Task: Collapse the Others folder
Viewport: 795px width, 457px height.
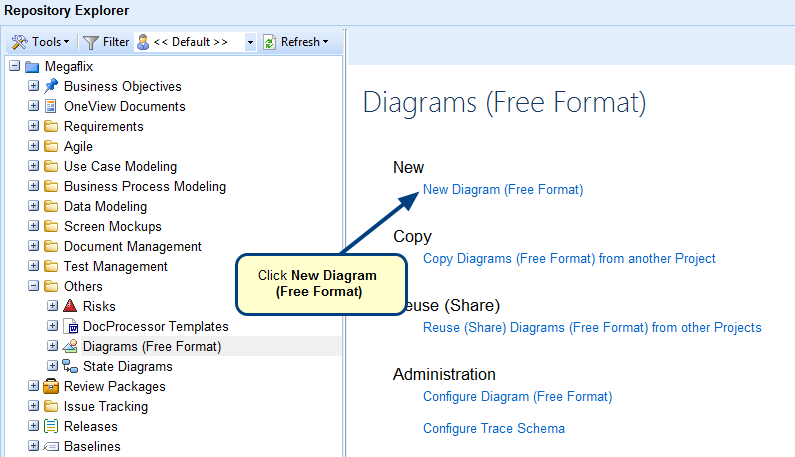Action: click(x=34, y=286)
